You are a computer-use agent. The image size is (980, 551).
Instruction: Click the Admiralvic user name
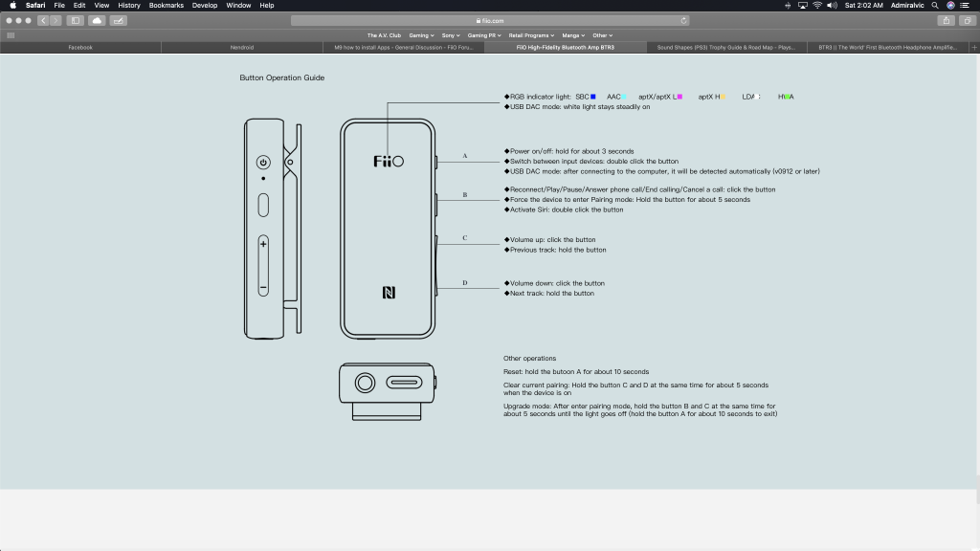pos(907,5)
